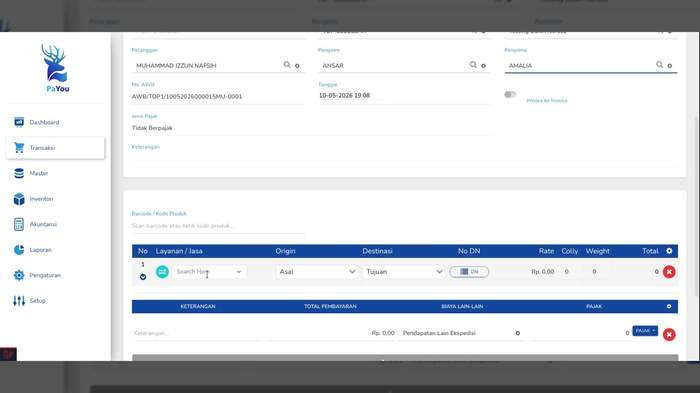Click the Pelanggan field gear icon

(x=297, y=66)
